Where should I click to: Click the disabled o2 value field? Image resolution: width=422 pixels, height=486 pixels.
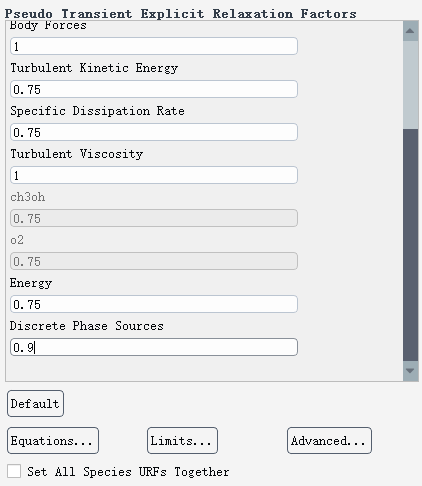point(154,261)
